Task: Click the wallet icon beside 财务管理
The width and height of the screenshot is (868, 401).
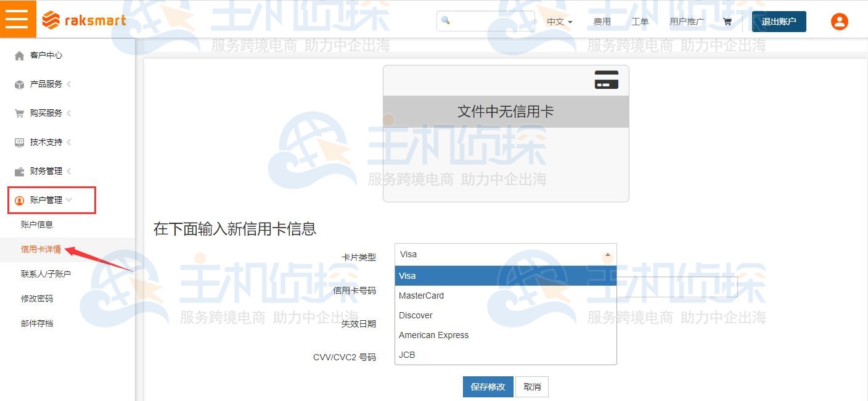Action: (x=19, y=172)
